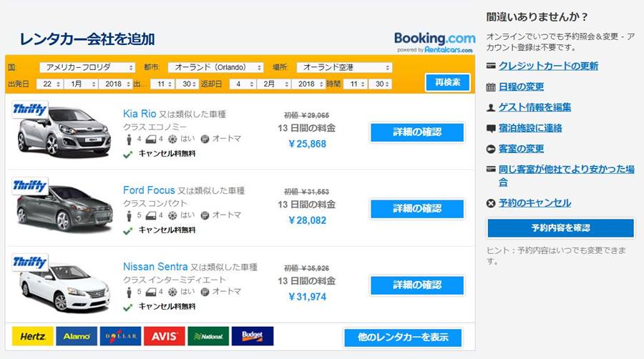The width and height of the screenshot is (644, 359).
Task: Click the card icon beside 同じ客室が他社でより安かった場合
Action: click(491, 169)
